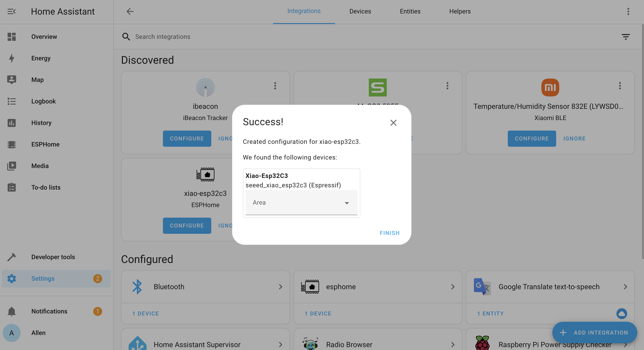Click FINISH in the Success dialog
This screenshot has height=350, width=644.
[x=389, y=233]
